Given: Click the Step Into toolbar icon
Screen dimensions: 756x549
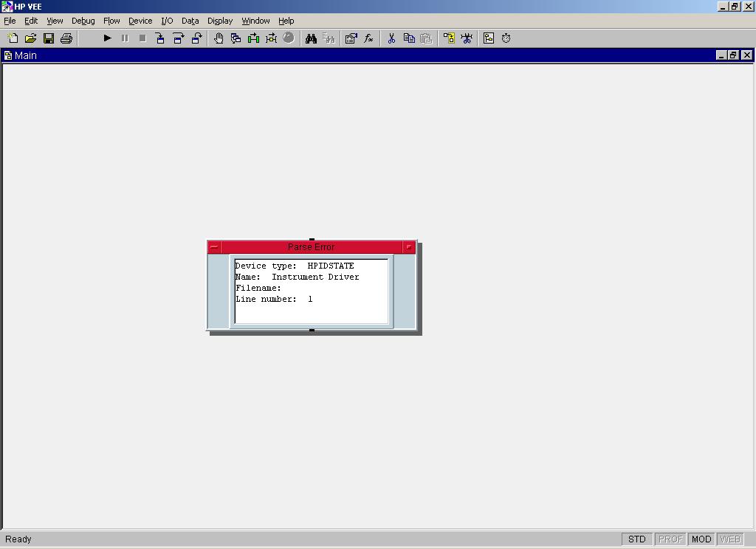Looking at the screenshot, I should [x=160, y=38].
